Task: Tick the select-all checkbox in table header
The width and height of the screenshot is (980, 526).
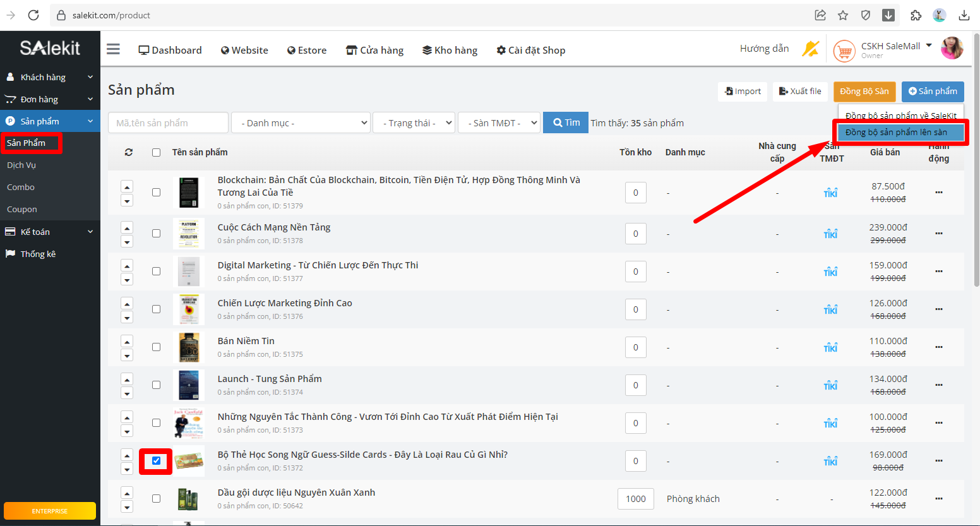Action: tap(156, 152)
